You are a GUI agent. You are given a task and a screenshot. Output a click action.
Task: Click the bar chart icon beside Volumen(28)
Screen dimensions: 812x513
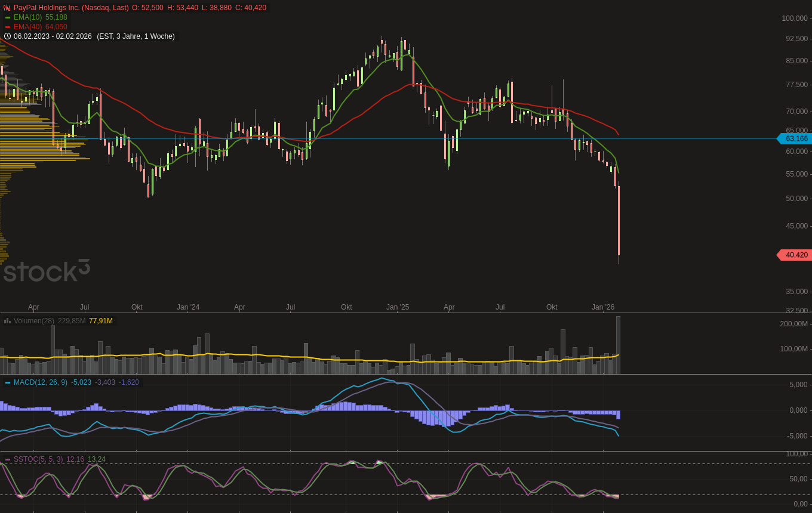(x=7, y=321)
